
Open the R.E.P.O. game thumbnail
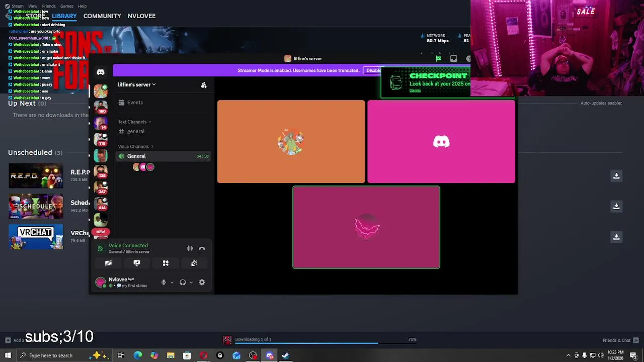[x=36, y=176]
